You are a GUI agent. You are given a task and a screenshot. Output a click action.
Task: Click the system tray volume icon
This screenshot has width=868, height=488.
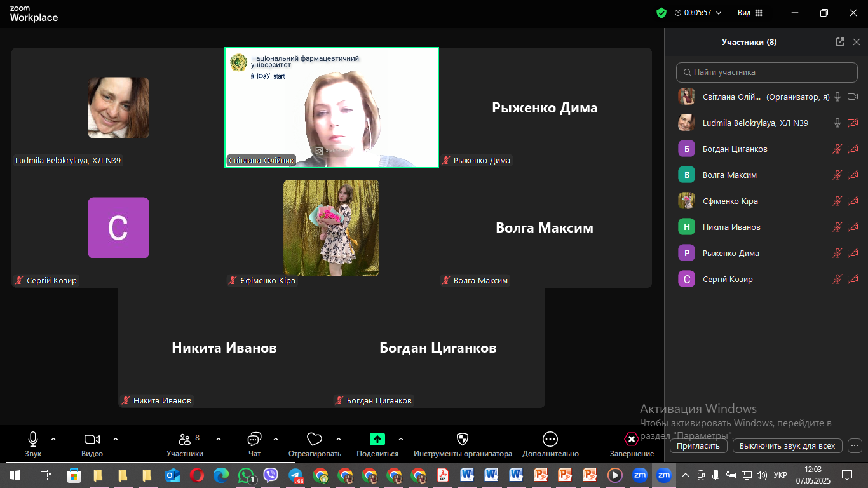click(x=761, y=475)
